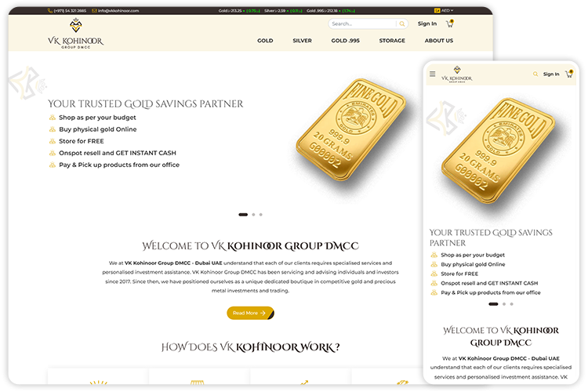Open the ABOUT US menu item
588x392 pixels.
pos(439,41)
